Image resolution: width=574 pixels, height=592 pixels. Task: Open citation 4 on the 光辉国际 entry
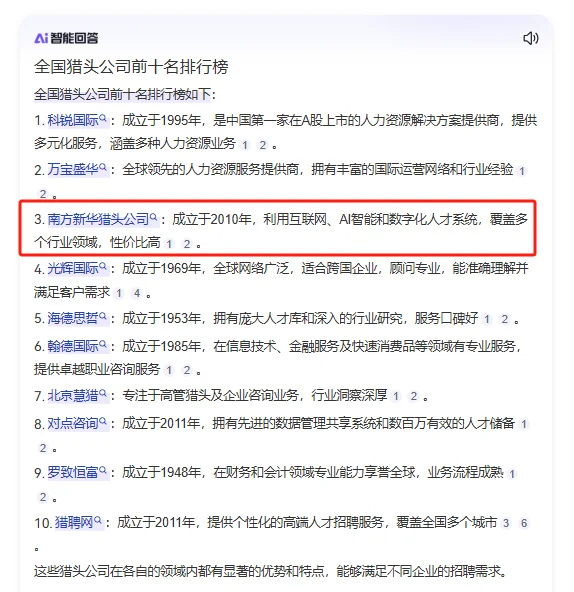137,293
